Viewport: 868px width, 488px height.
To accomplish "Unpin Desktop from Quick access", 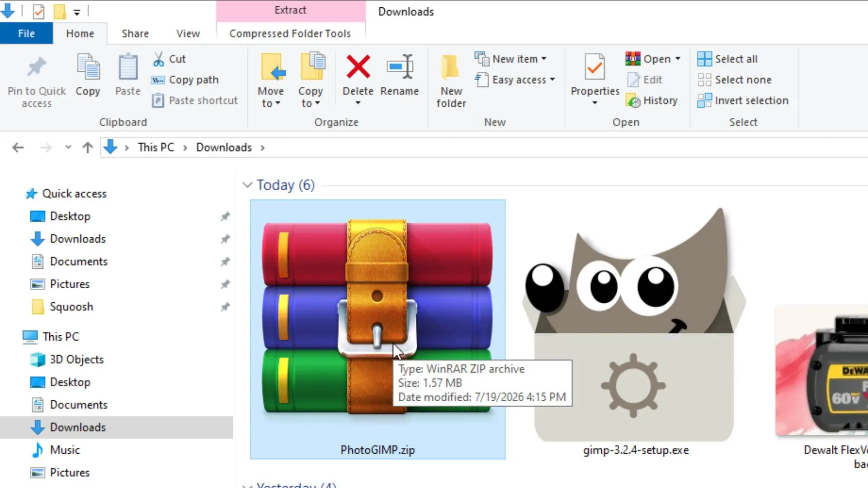I will pos(225,216).
